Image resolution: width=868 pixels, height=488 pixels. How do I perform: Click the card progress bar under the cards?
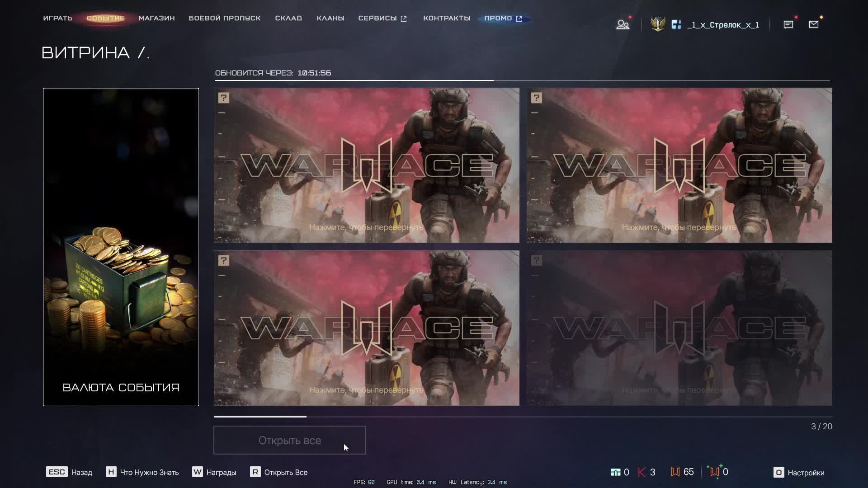point(523,416)
